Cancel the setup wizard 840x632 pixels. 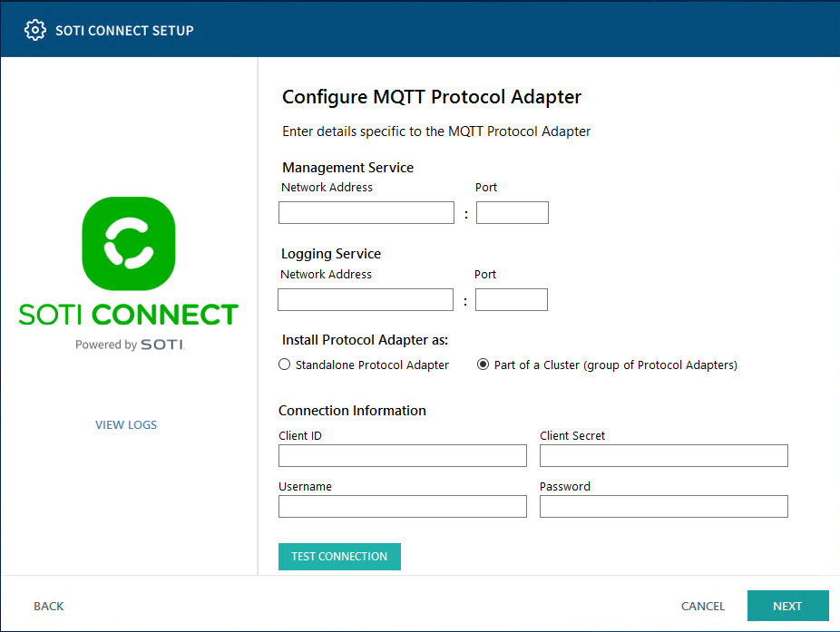coord(702,606)
